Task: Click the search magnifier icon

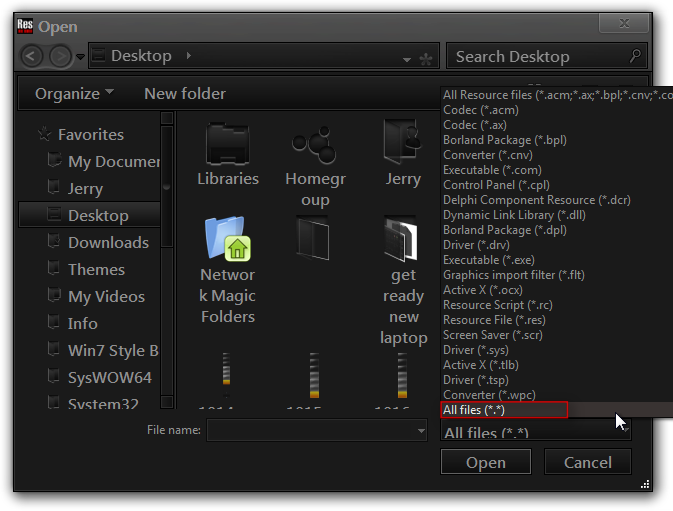Action: click(x=635, y=56)
